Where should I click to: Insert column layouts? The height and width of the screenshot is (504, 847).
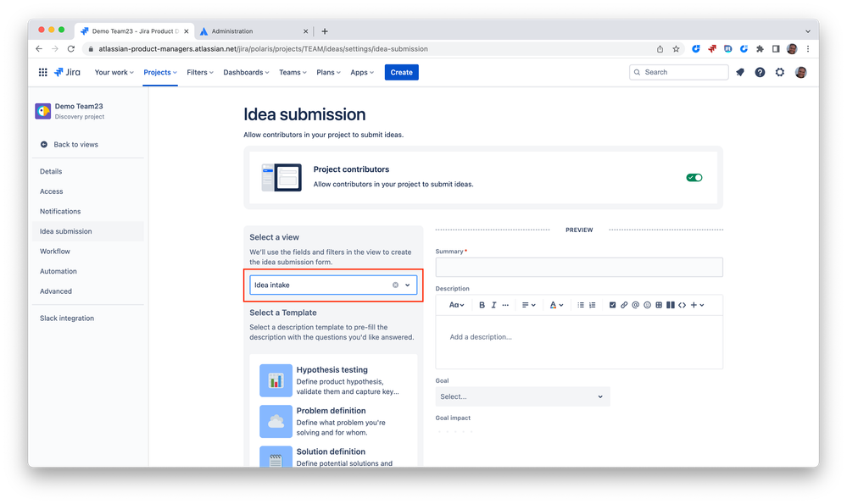[x=671, y=305]
